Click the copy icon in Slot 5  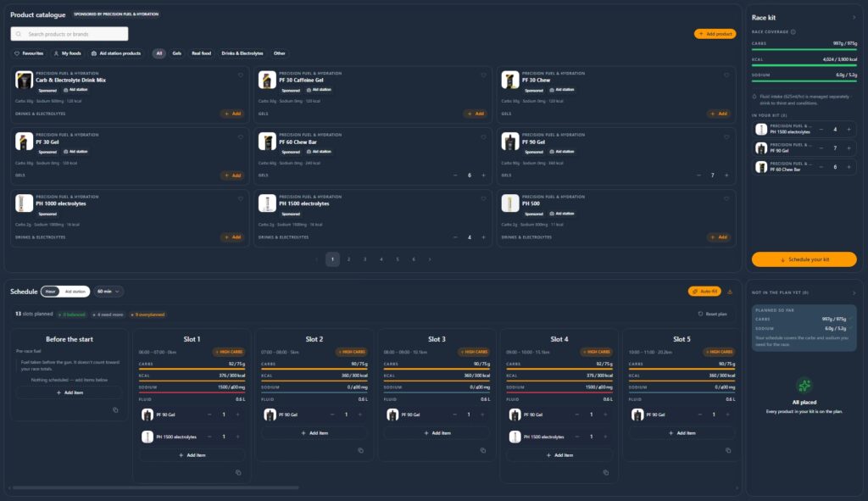coord(728,451)
